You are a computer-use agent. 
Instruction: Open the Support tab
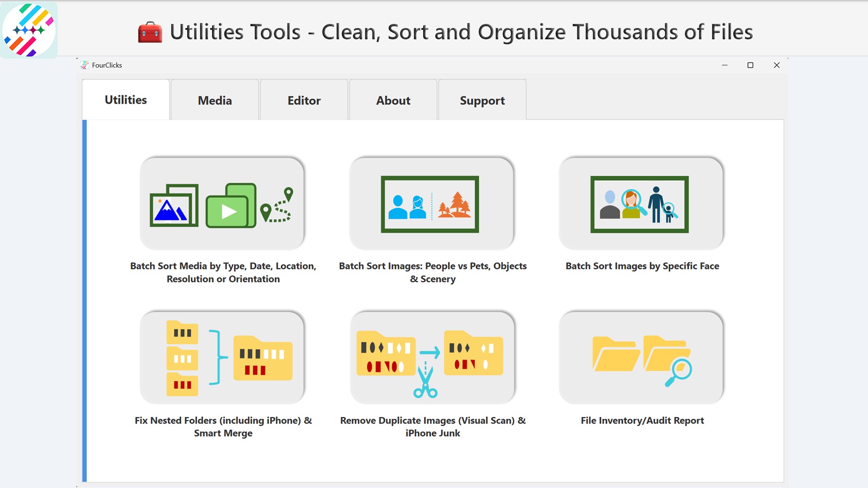click(x=482, y=100)
